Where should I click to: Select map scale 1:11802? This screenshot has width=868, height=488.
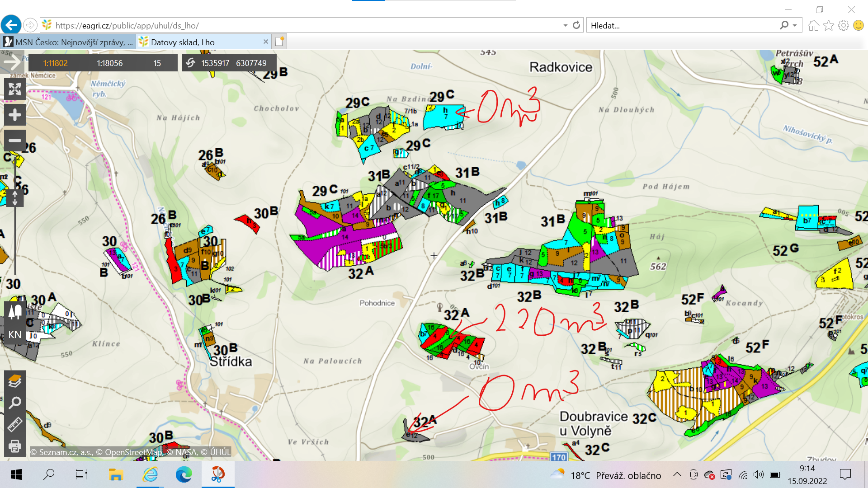[55, 63]
